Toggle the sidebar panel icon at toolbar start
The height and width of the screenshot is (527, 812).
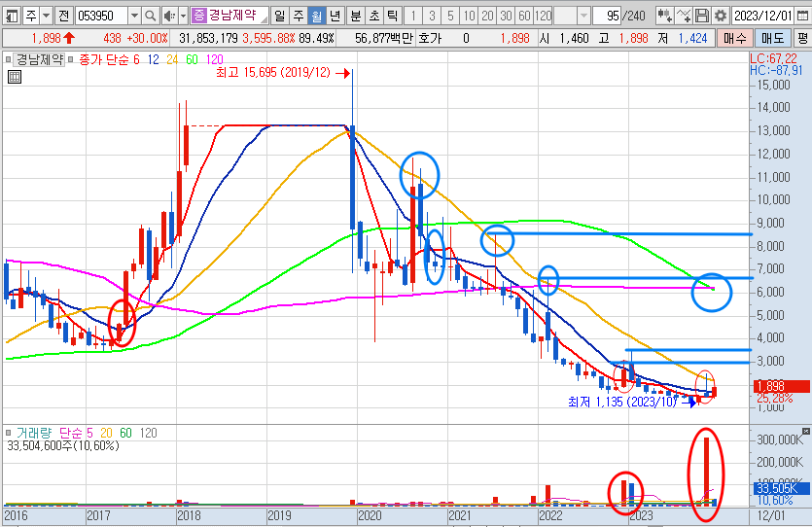(11, 17)
